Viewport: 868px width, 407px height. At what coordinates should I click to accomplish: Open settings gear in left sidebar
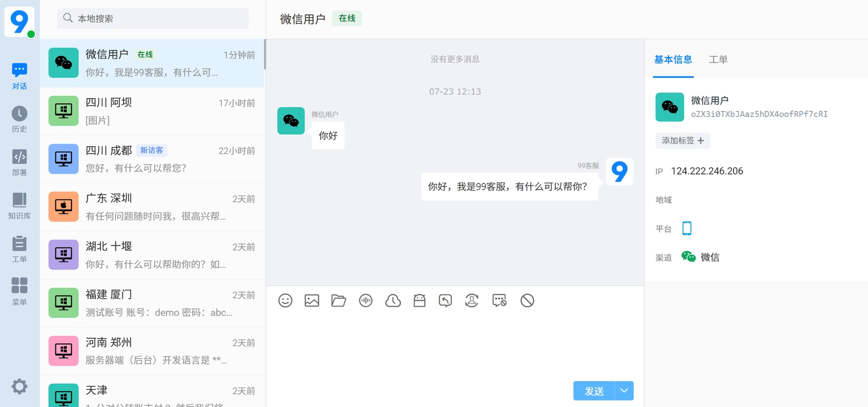pyautogui.click(x=20, y=386)
